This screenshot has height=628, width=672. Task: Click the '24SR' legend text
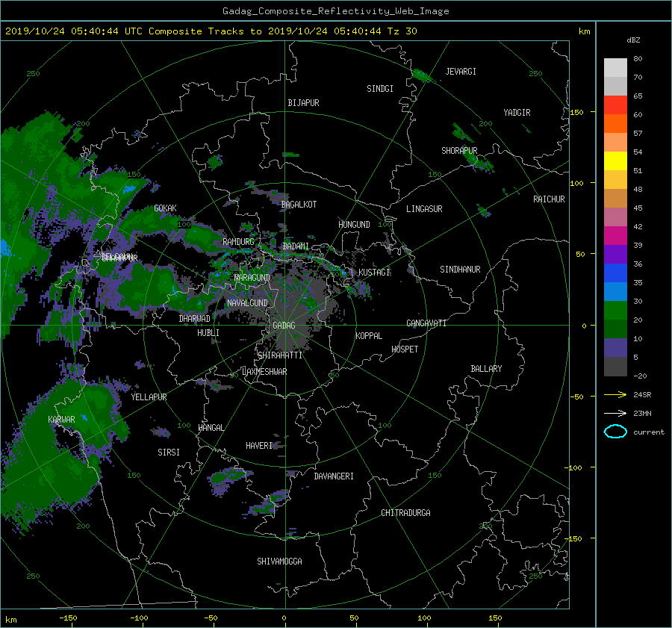tap(642, 395)
